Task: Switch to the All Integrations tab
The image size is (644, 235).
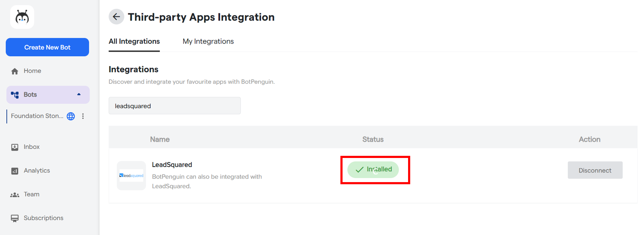Action: coord(134,42)
